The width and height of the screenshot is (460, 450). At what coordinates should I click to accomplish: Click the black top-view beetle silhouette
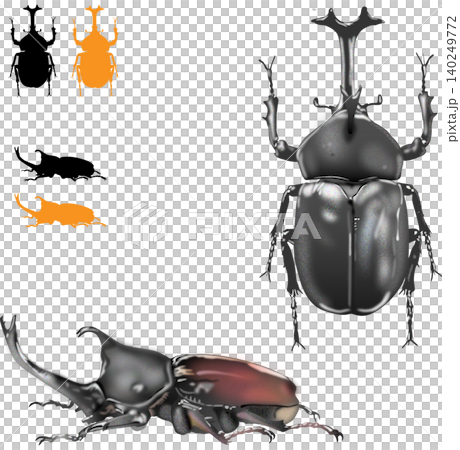[x=33, y=51]
